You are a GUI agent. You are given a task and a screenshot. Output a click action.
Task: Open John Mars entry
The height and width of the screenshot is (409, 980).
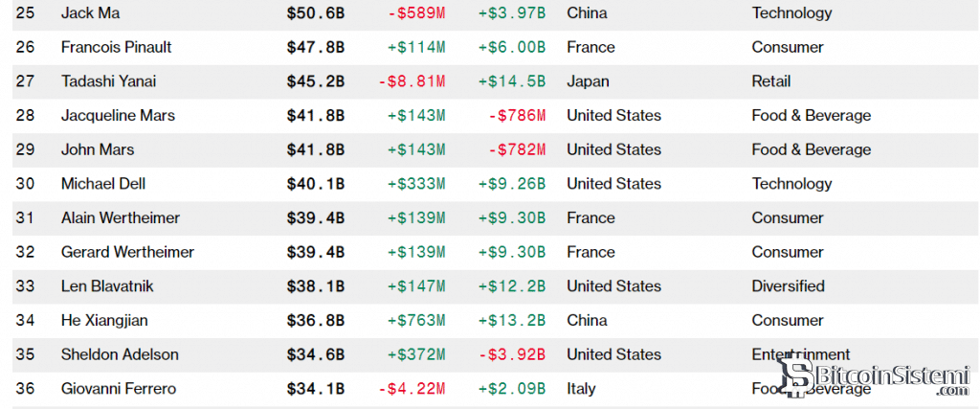(x=98, y=149)
